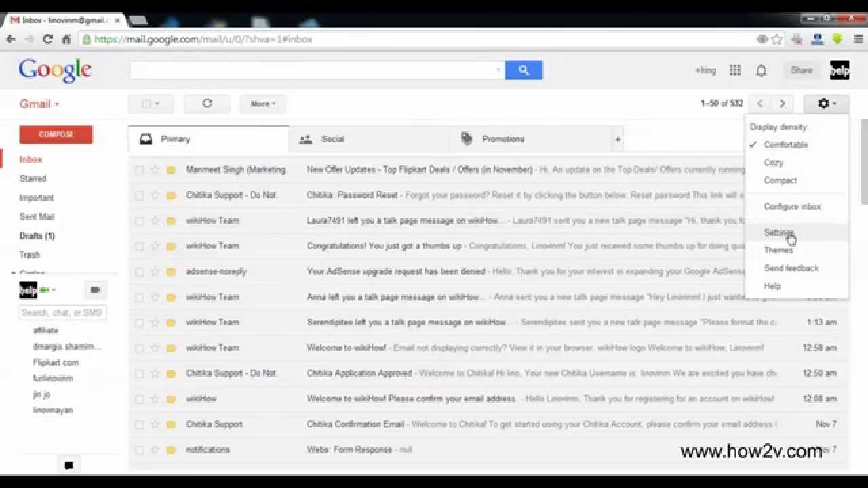Select Themes in gear menu
This screenshot has width=868, height=488.
[796, 250]
